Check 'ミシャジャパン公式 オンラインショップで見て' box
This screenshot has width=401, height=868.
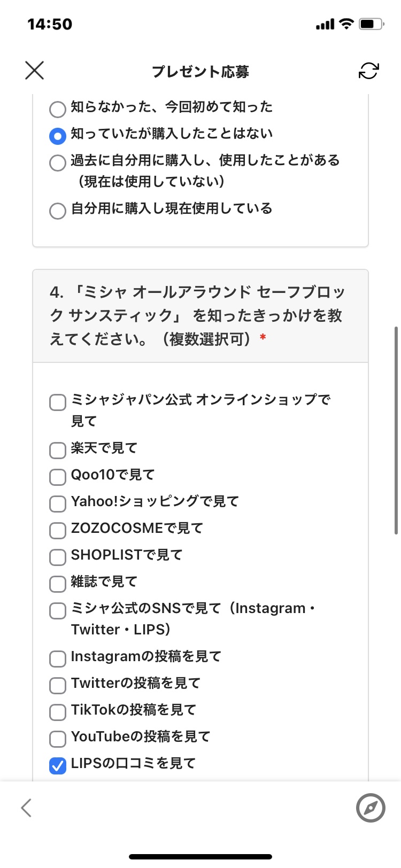click(58, 402)
